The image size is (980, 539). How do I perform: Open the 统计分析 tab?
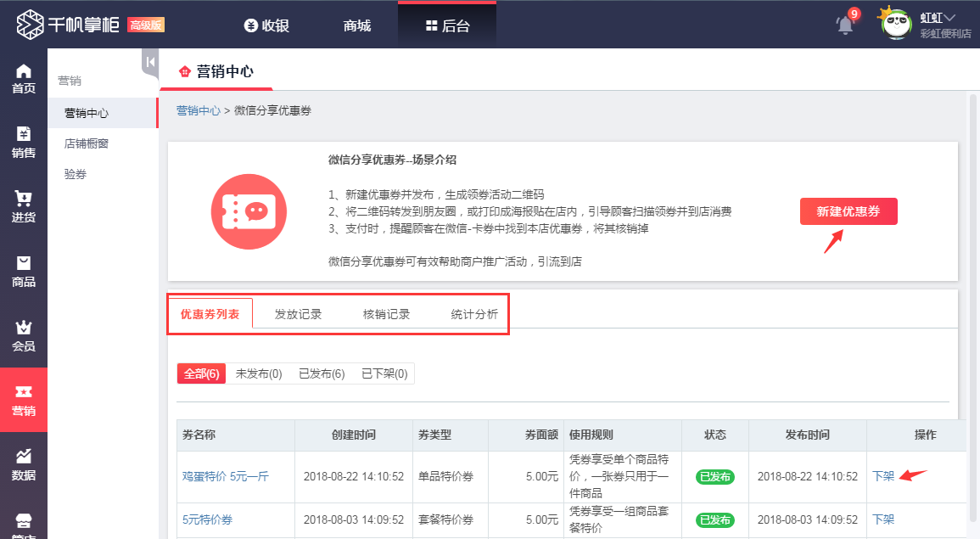(x=475, y=312)
